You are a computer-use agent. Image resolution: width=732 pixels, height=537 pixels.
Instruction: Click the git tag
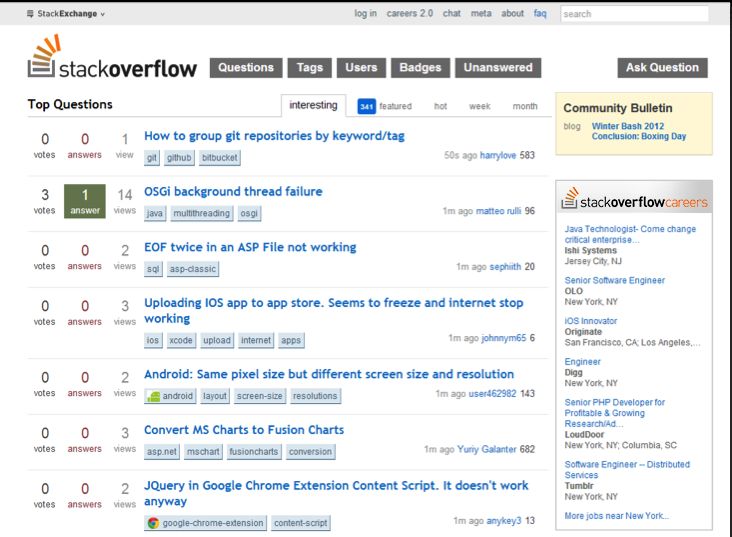pyautogui.click(x=152, y=158)
